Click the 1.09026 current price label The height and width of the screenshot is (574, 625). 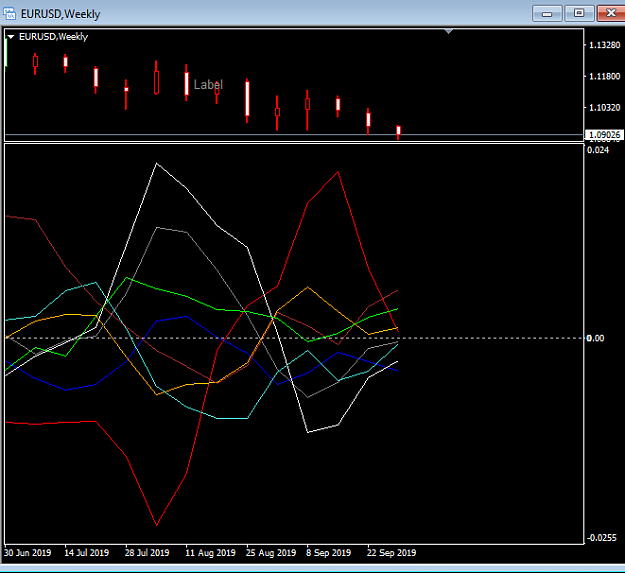(604, 135)
